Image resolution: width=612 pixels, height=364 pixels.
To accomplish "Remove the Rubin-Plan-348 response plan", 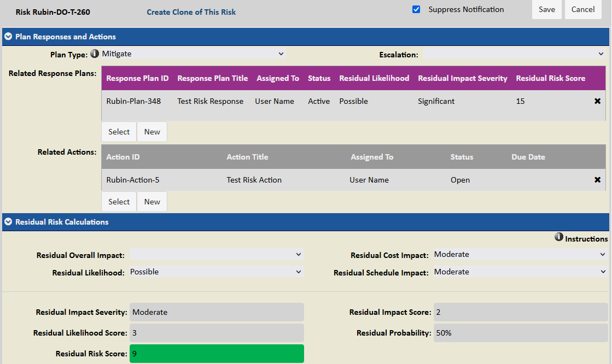I will point(597,101).
